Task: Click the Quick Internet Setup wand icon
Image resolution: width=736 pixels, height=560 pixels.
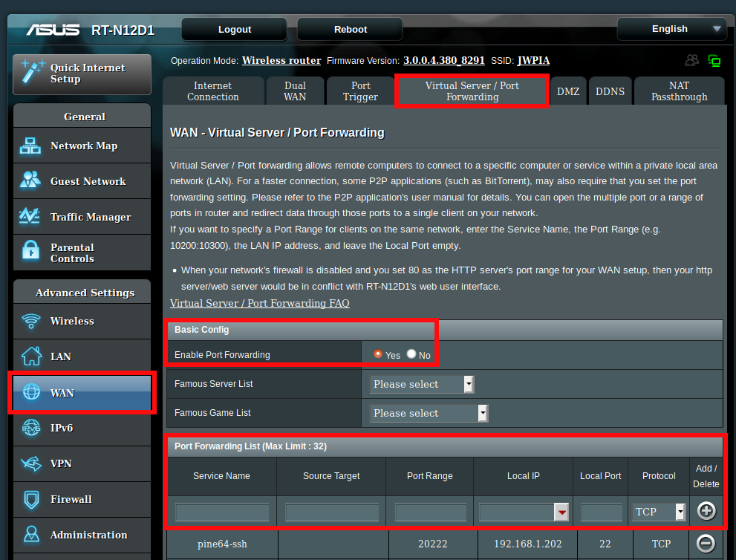Action: 32,72
